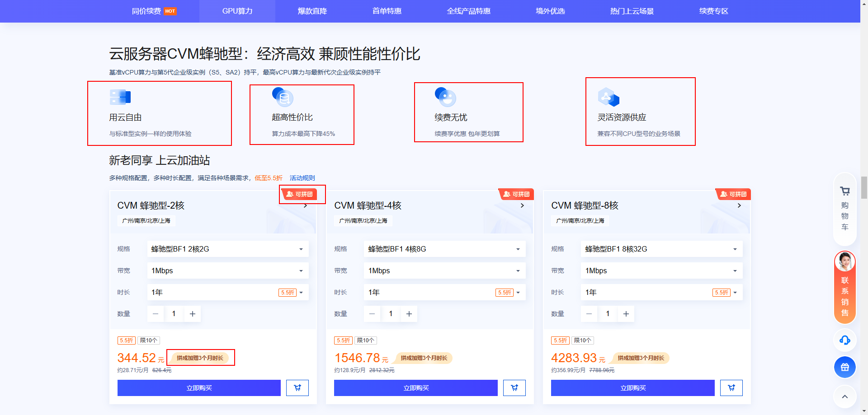Image resolution: width=868 pixels, height=415 pixels.
Task: Open 带宽 dropdown in 4核 card
Action: tap(445, 270)
